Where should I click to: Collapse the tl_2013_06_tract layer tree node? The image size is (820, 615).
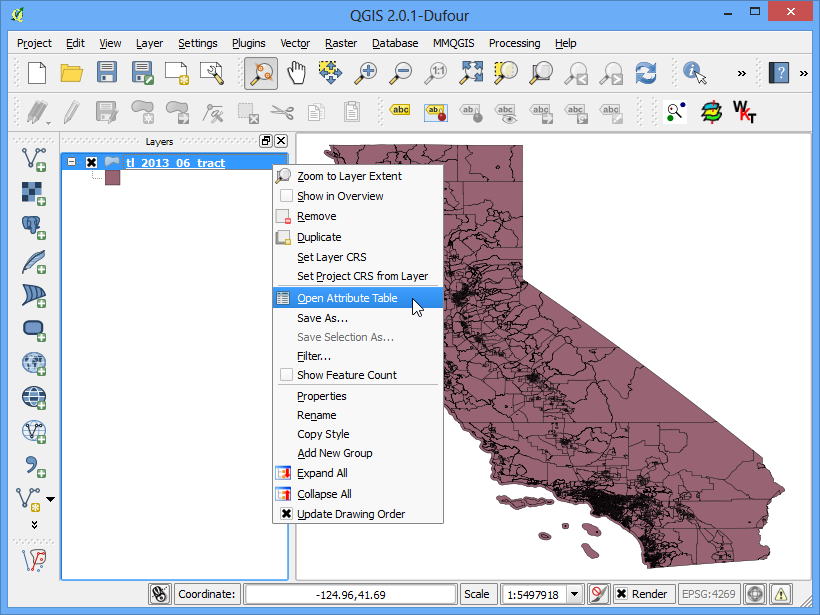pyautogui.click(x=72, y=162)
